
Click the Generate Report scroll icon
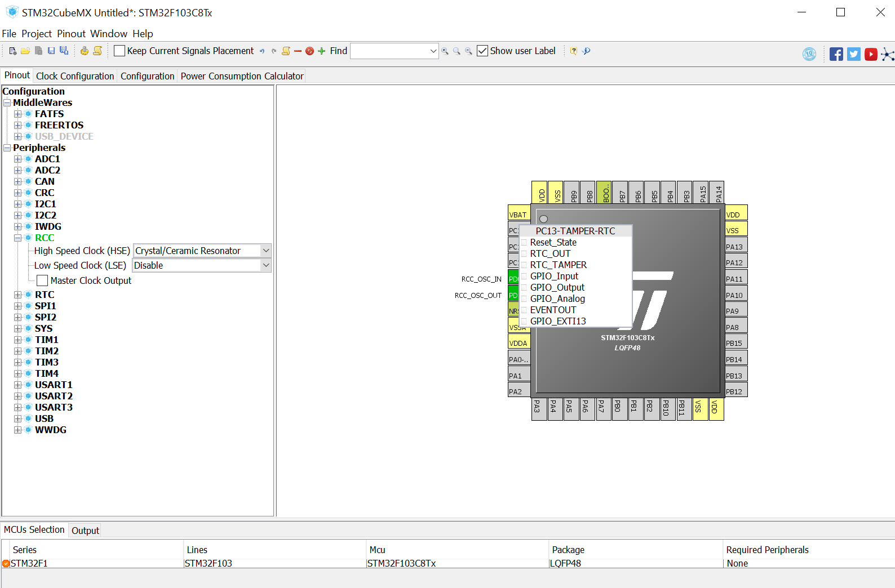coord(98,51)
